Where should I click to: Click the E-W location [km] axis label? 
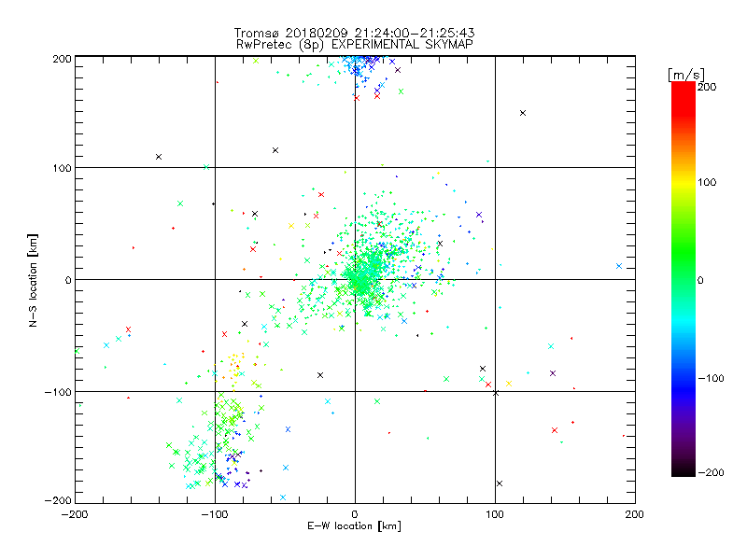[x=354, y=525]
